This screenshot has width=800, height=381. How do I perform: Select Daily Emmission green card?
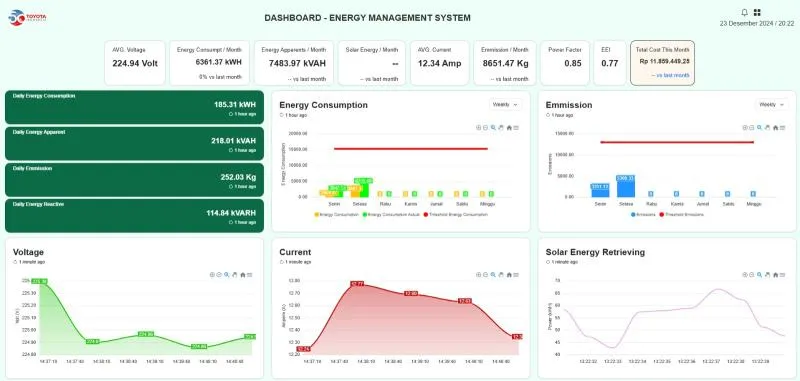coord(134,180)
